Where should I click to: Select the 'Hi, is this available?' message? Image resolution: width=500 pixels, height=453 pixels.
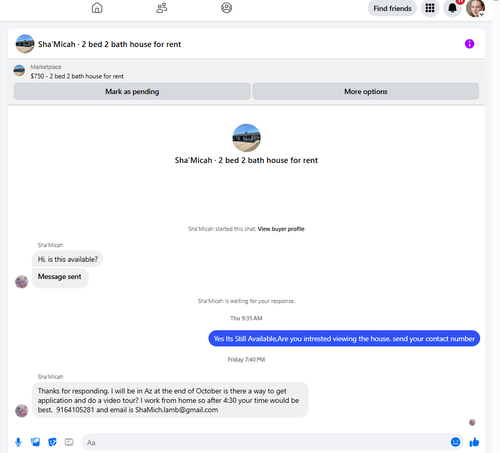(68, 259)
